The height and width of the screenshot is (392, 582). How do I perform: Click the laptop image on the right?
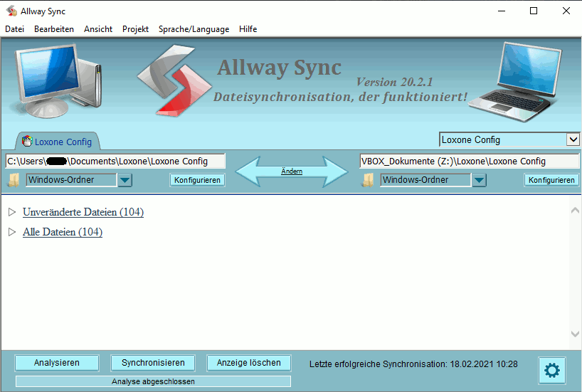pos(516,82)
